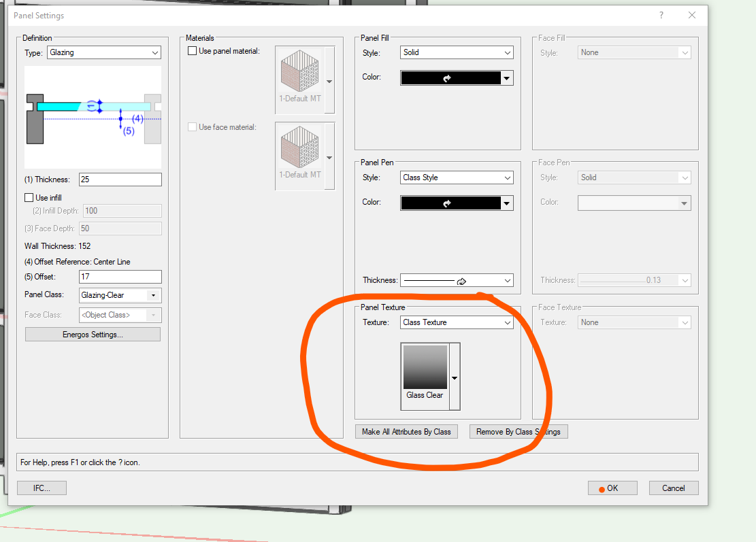Open the panel material picker arrow
Viewport: 756px width, 542px height.
(329, 82)
